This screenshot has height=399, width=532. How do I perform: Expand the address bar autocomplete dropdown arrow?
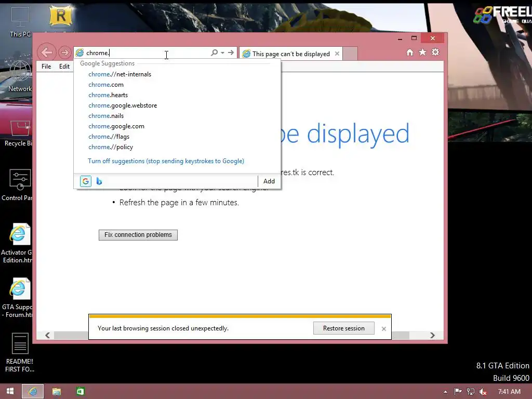222,52
